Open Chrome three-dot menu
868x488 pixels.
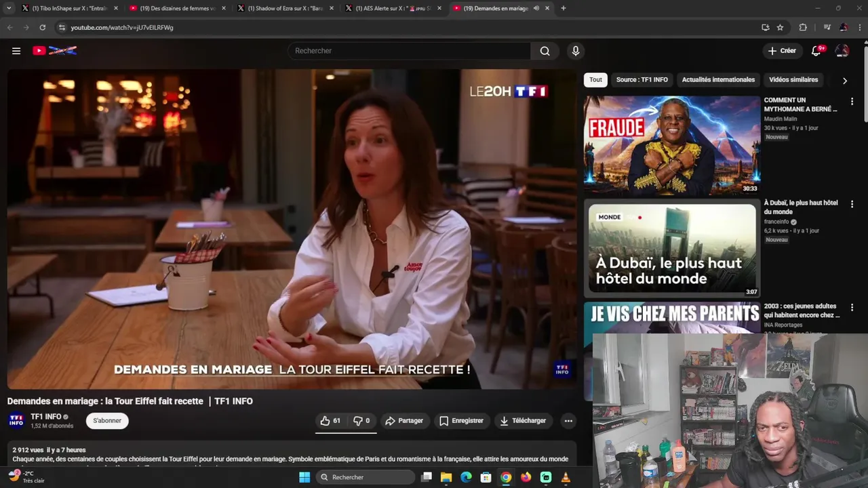860,27
